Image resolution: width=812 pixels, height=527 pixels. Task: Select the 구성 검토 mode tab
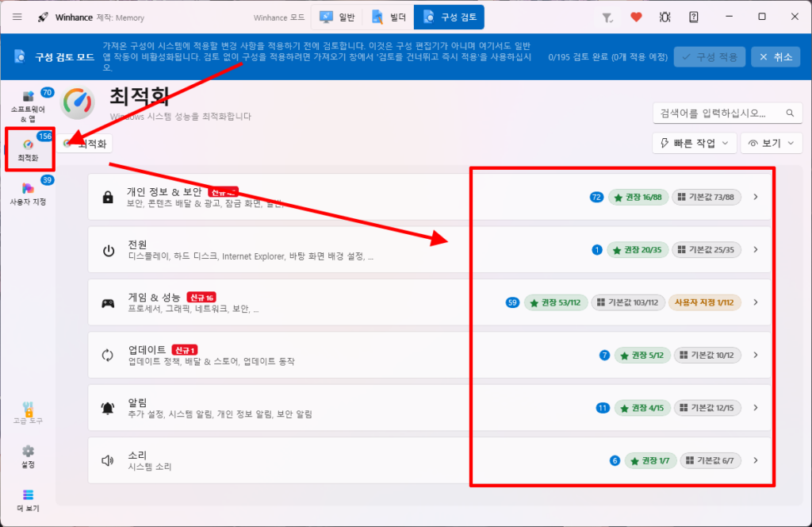tap(450, 17)
